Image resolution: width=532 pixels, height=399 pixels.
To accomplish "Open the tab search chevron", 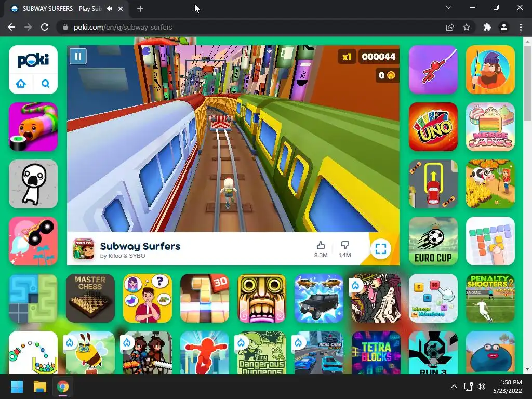I will coord(448,7).
